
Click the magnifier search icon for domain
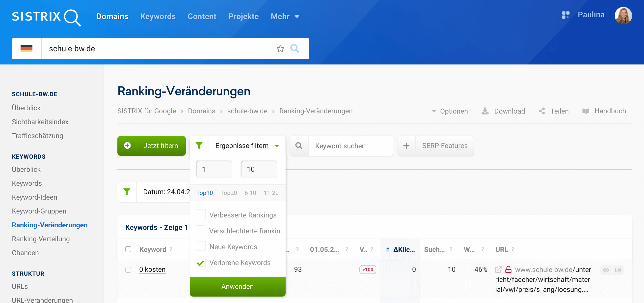[295, 49]
